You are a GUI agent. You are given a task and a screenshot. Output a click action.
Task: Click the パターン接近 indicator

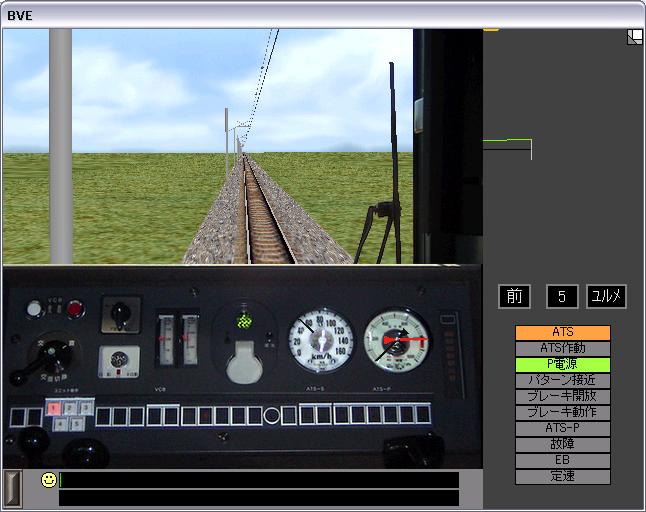coord(563,380)
